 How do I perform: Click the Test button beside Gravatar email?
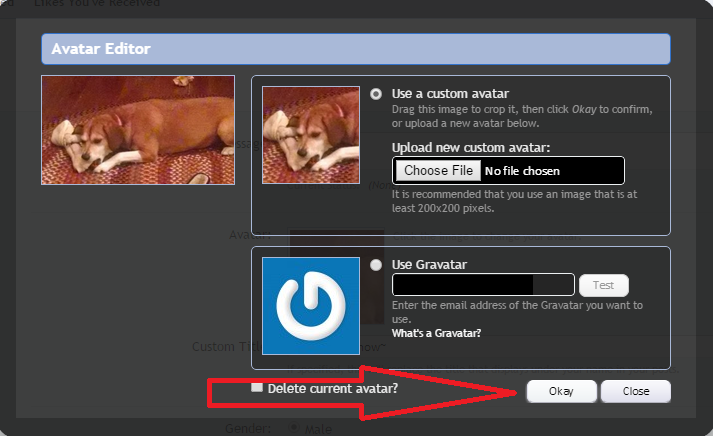(x=603, y=285)
